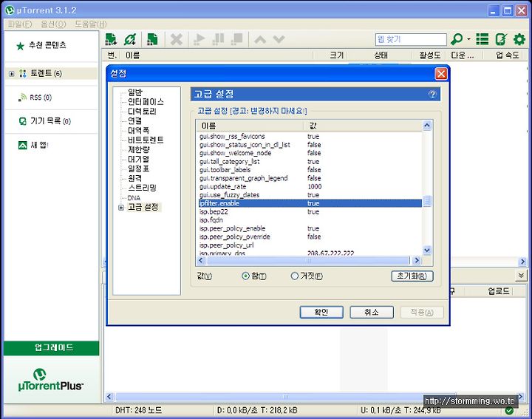Select Interface category in settings tree

[146, 102]
